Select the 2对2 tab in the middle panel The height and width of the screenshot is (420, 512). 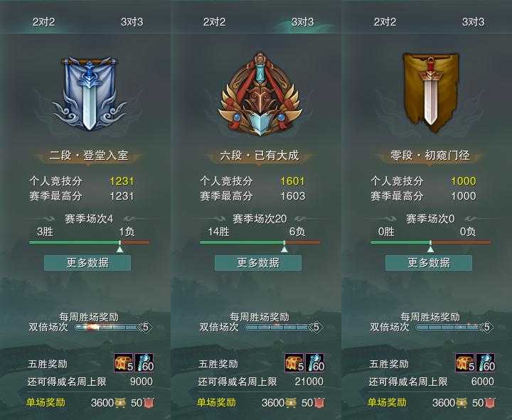click(214, 22)
